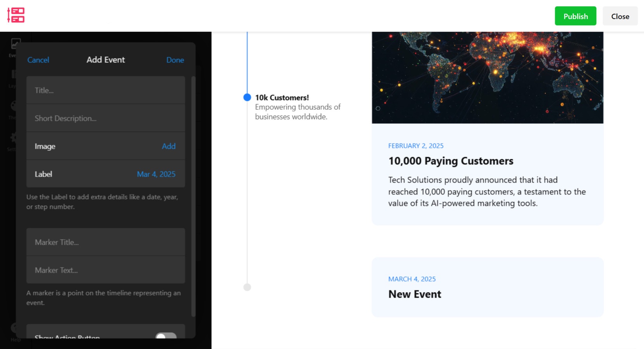The width and height of the screenshot is (644, 349).
Task: Click the Short Description field
Action: tap(105, 118)
